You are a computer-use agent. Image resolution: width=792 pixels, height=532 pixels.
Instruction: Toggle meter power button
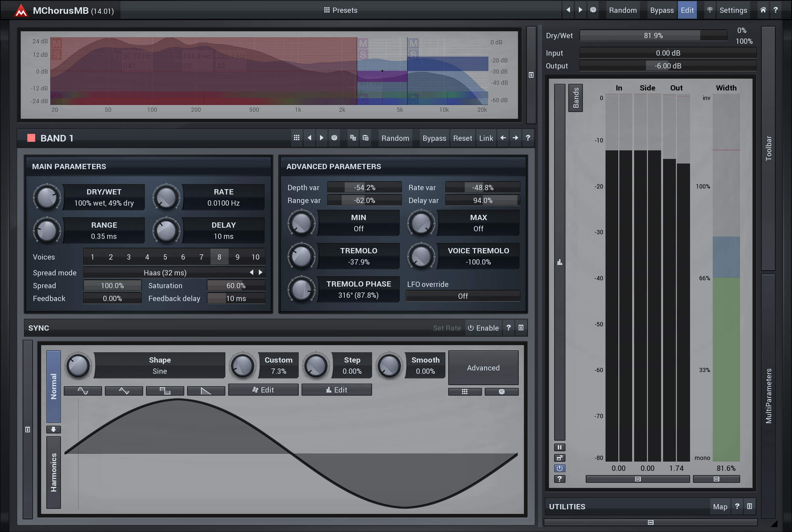click(559, 468)
